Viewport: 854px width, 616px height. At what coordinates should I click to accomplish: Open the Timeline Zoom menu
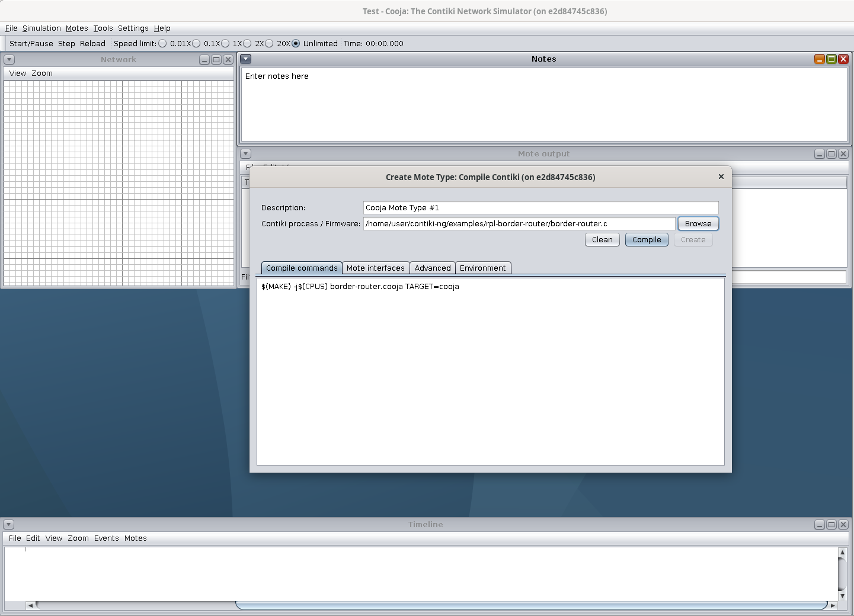coord(78,538)
